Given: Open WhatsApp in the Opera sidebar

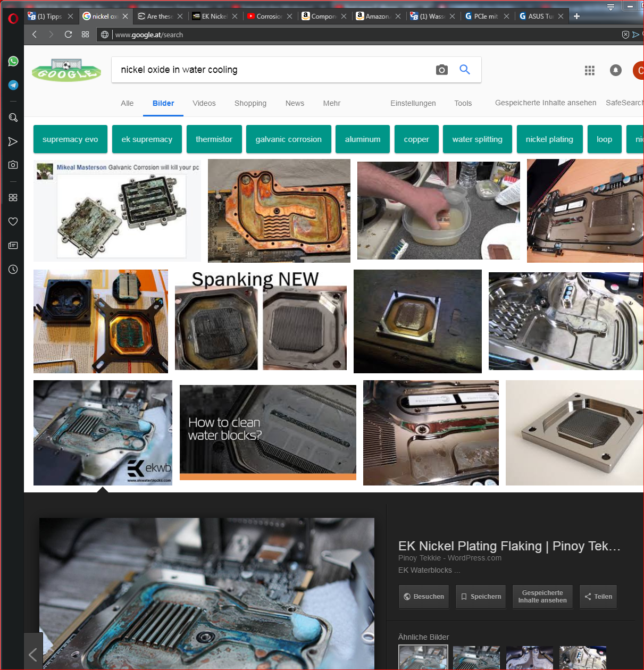Looking at the screenshot, I should pos(13,61).
